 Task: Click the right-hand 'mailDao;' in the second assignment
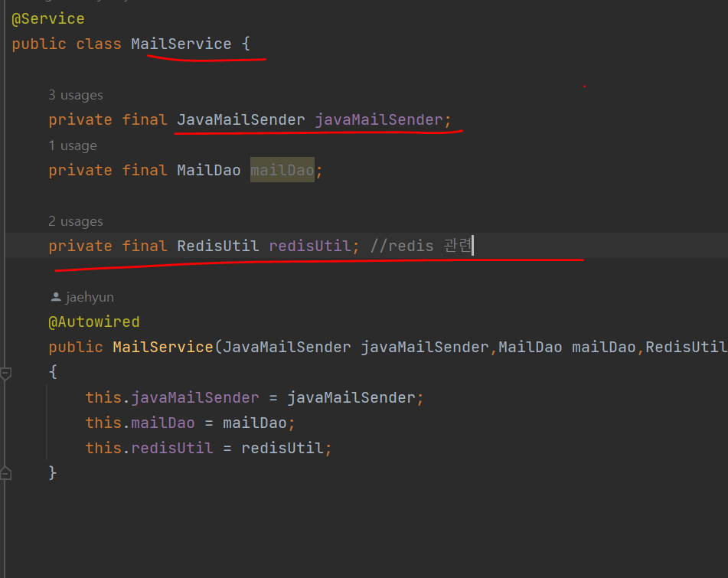pyautogui.click(x=259, y=423)
